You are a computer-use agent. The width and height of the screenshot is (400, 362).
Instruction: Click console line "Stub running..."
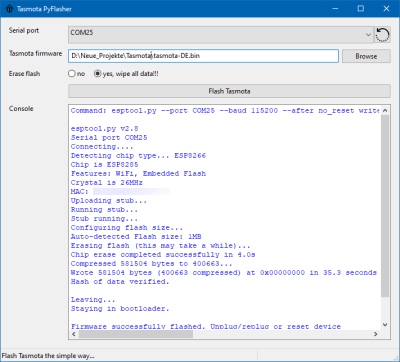[104, 219]
